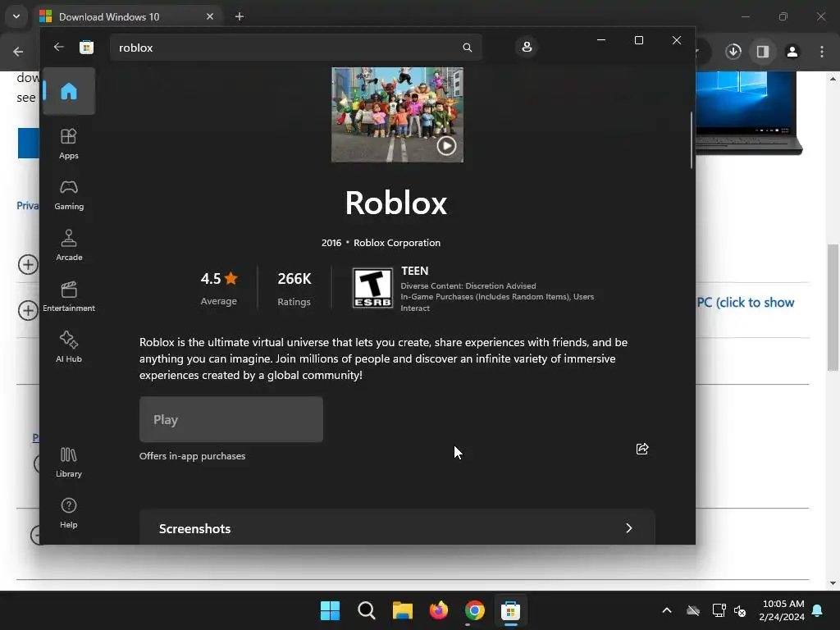
Task: Click the Roblox title heading
Action: [x=396, y=203]
